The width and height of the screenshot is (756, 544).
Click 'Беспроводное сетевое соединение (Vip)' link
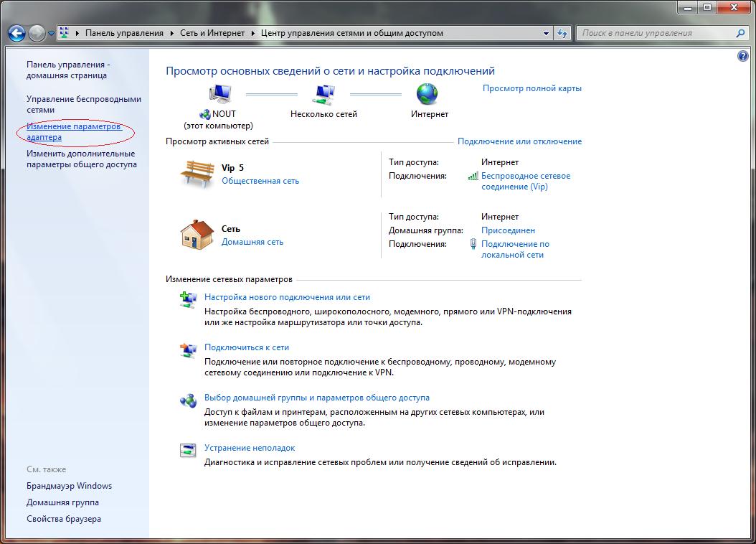pos(525,181)
